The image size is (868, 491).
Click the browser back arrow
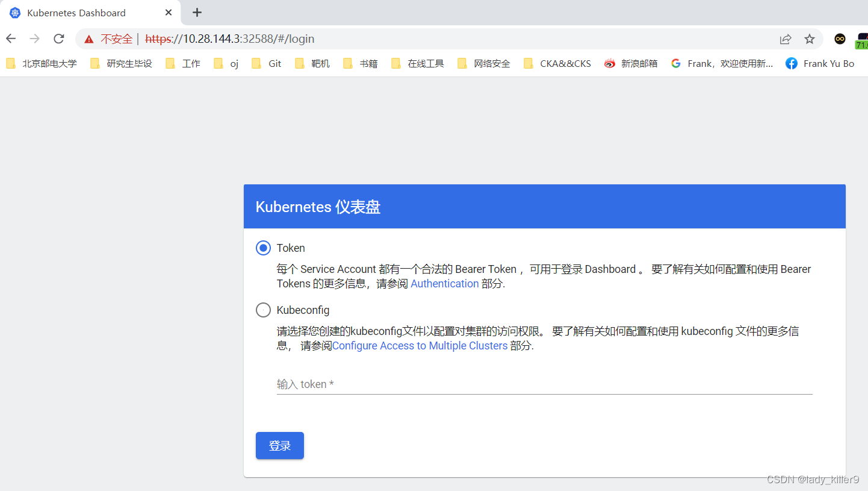click(11, 39)
